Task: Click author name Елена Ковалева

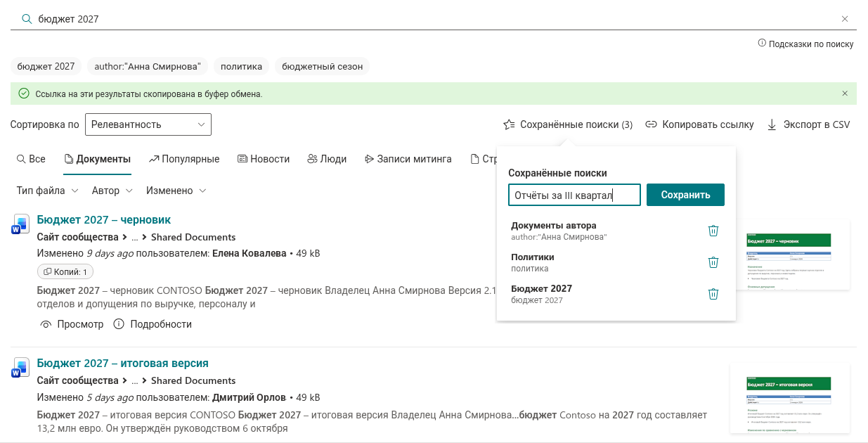Action: (x=249, y=253)
